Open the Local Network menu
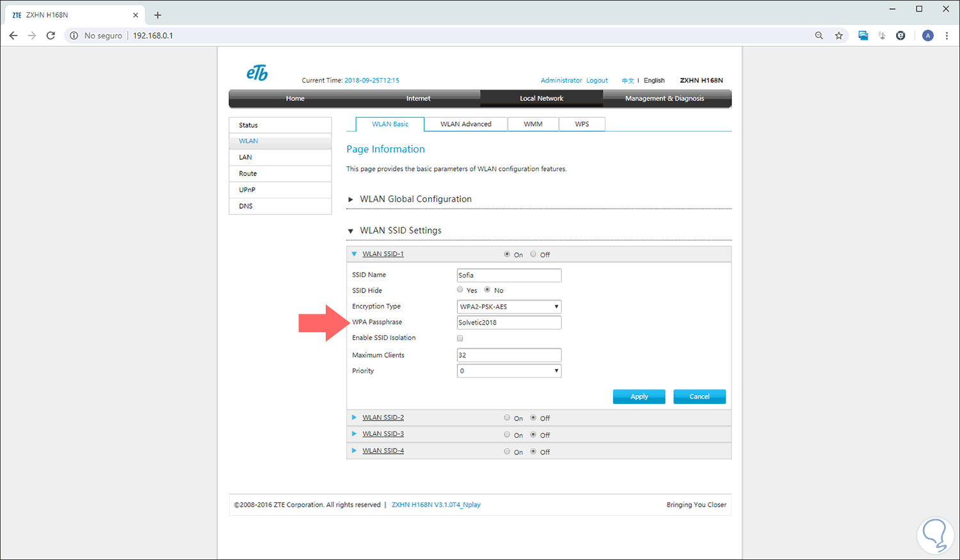The image size is (960, 560). click(541, 99)
